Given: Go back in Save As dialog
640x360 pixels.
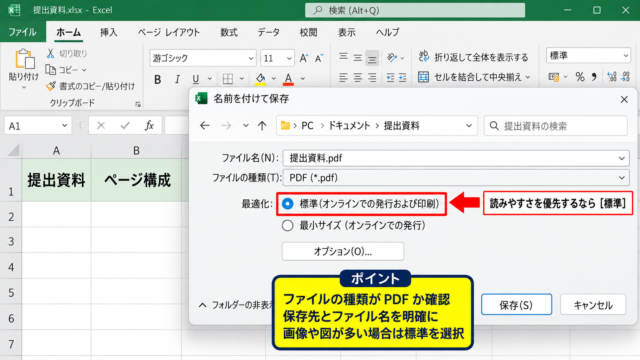Looking at the screenshot, I should [x=204, y=126].
